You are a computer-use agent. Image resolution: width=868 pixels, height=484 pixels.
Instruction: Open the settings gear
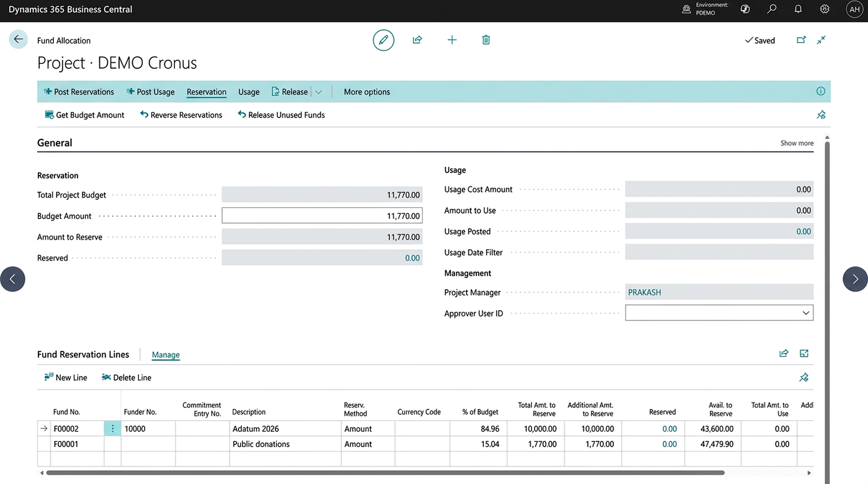point(824,9)
